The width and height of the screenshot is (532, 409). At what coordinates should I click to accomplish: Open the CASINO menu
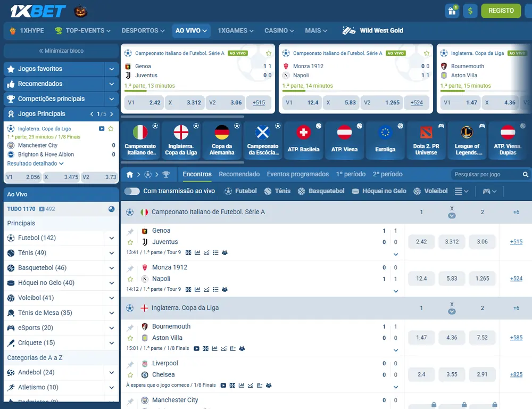tap(279, 30)
